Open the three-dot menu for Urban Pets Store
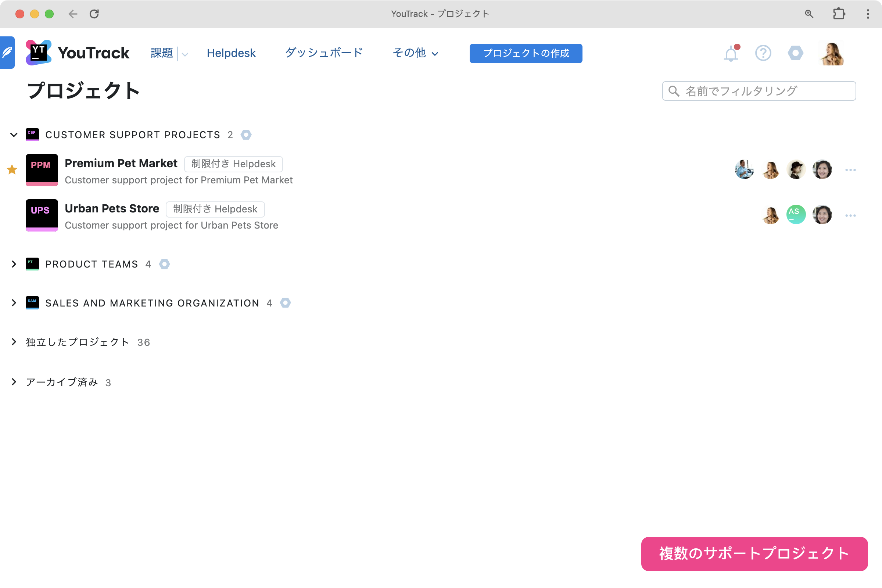 (850, 215)
